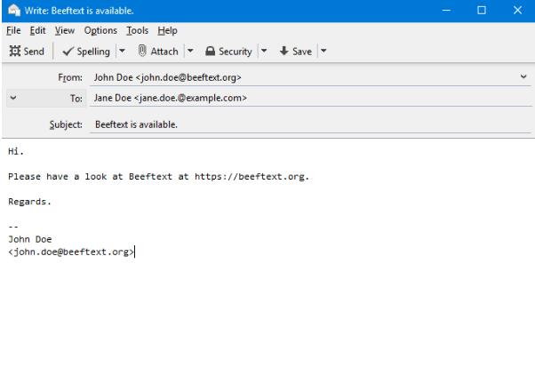Click the Send gear icon
The height and width of the screenshot is (392, 535).
pyautogui.click(x=15, y=51)
